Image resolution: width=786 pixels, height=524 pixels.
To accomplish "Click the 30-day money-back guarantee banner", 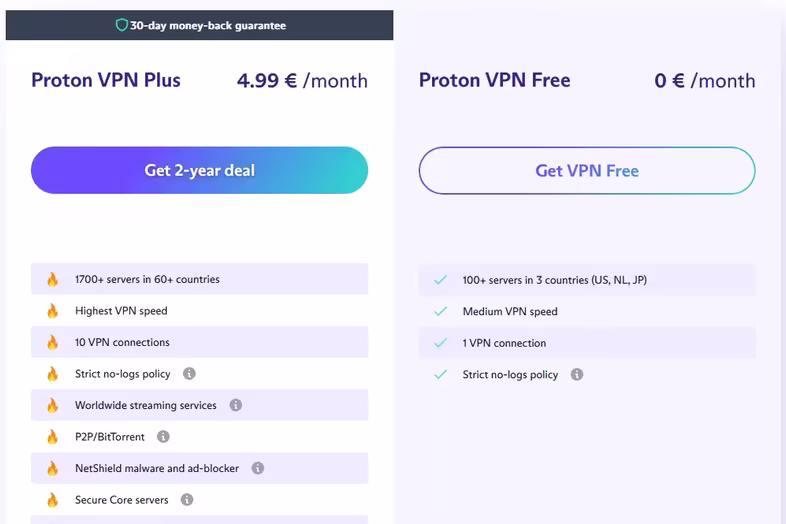I will 200,25.
